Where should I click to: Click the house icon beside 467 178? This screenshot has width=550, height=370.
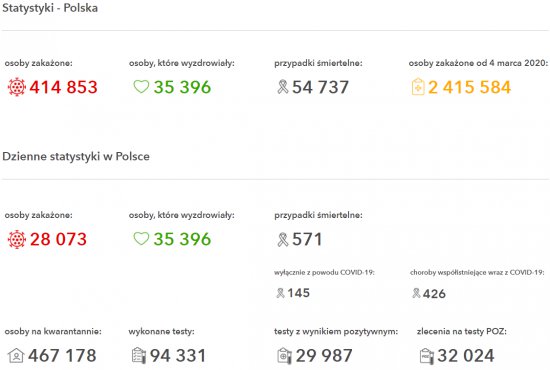pyautogui.click(x=16, y=355)
